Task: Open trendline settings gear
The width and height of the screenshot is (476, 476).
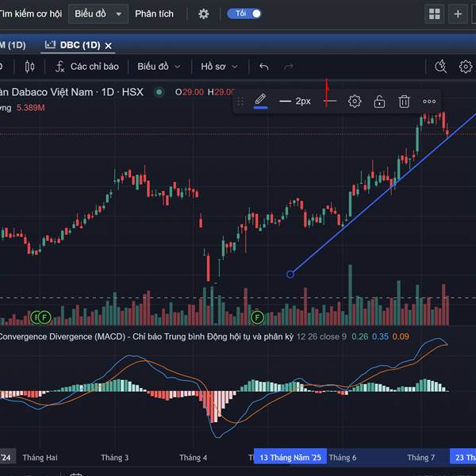Action: pos(355,102)
